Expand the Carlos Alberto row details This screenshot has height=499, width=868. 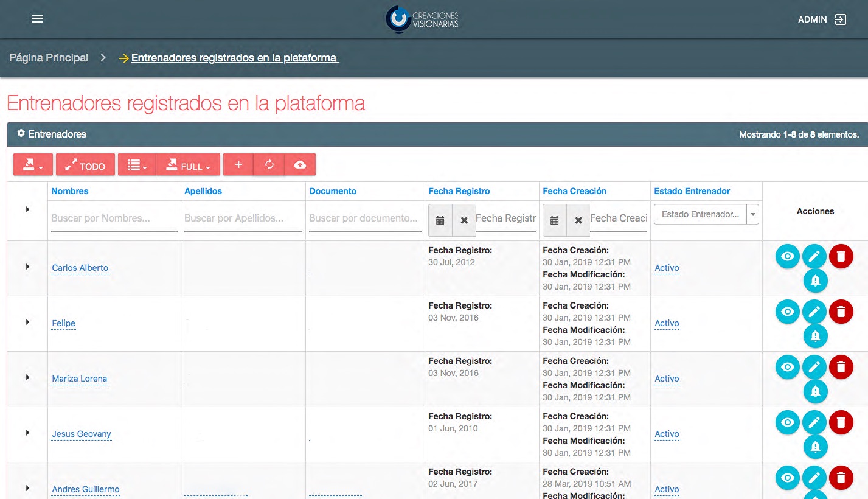27,267
